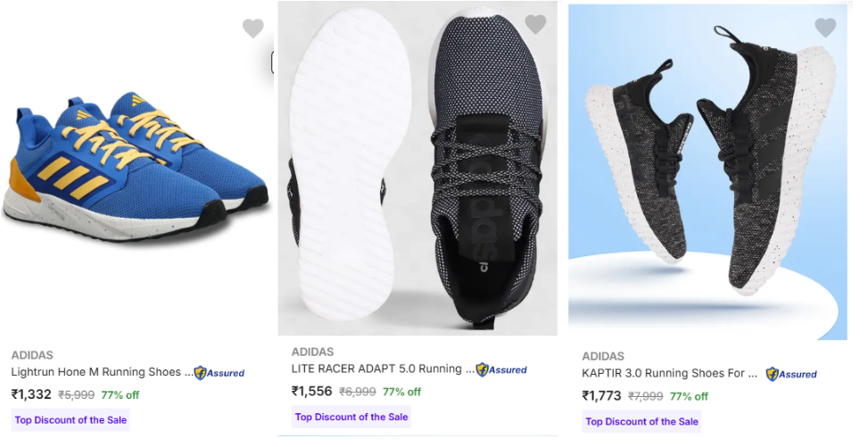The width and height of the screenshot is (868, 447).
Task: View the black Kaptir 3.0 shoe photo
Action: tap(707, 171)
